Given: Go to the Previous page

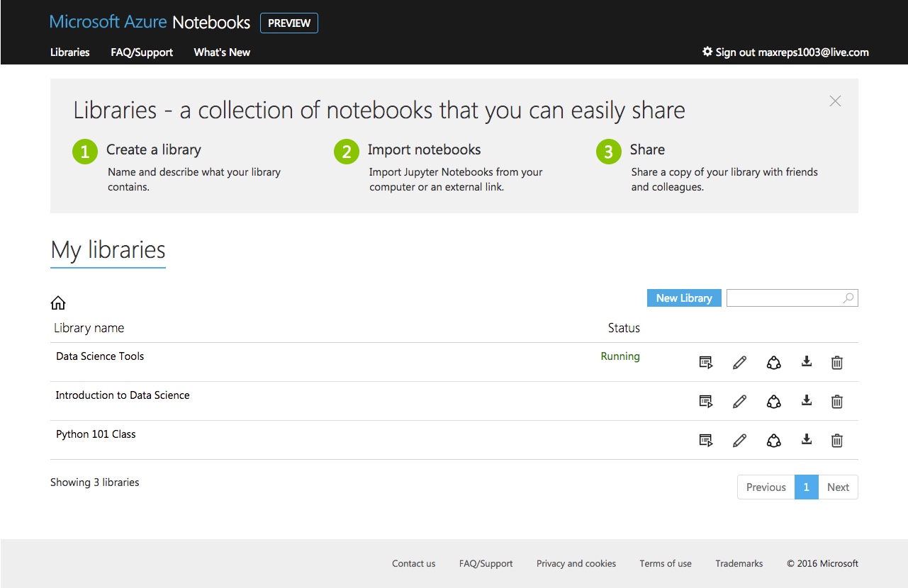Looking at the screenshot, I should click(x=766, y=487).
